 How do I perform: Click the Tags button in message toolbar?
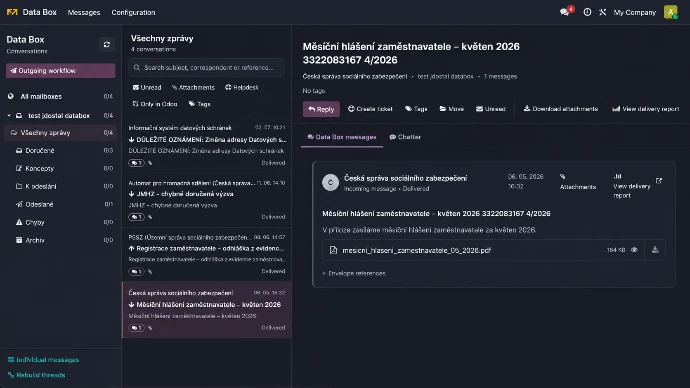point(416,109)
